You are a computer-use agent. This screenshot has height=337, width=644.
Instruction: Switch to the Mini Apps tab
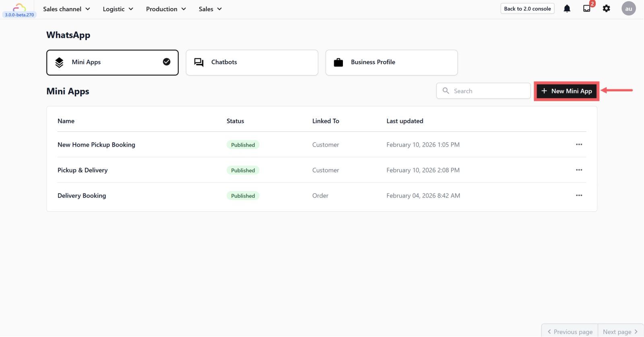pyautogui.click(x=112, y=62)
